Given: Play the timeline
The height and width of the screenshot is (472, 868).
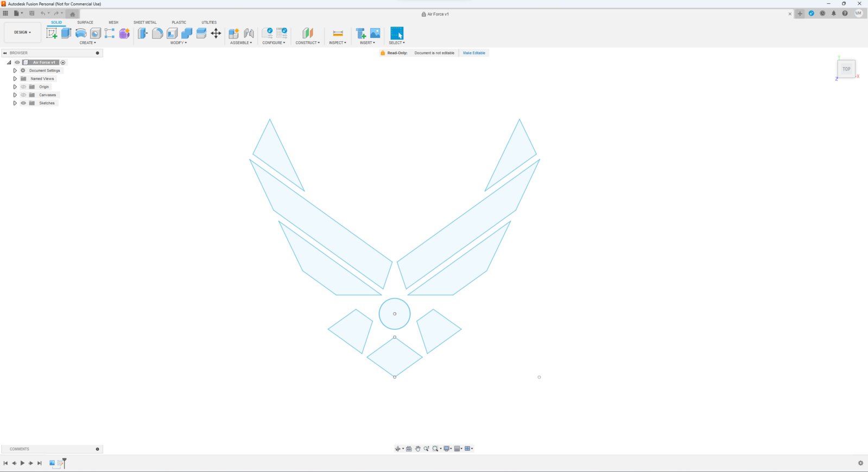Looking at the screenshot, I should tap(22, 463).
